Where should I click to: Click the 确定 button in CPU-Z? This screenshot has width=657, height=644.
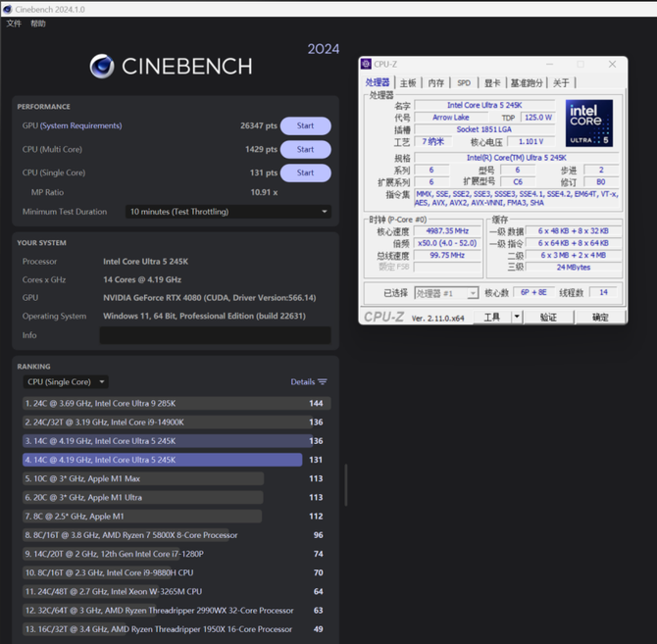point(600,317)
